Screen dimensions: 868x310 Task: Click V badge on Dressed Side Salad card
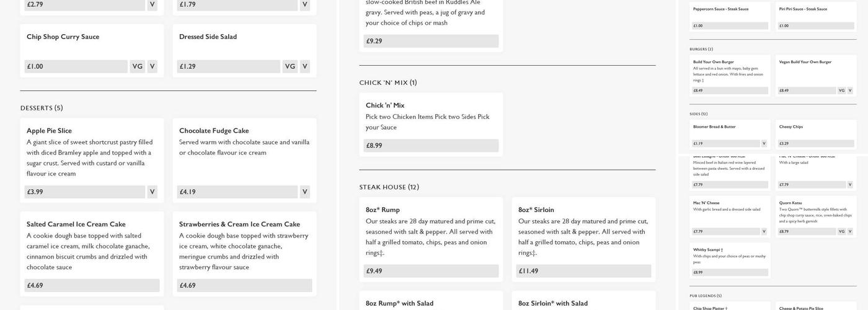(305, 66)
